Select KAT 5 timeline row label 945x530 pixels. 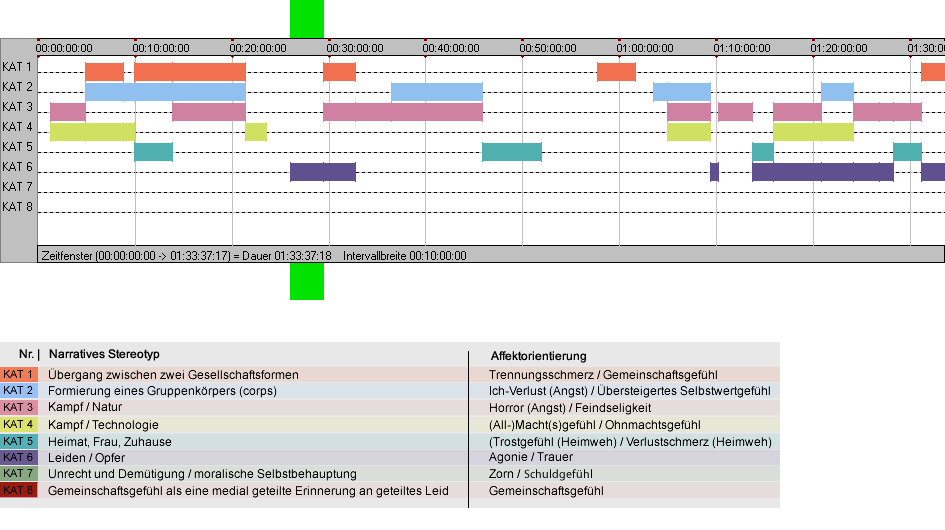coord(17,147)
